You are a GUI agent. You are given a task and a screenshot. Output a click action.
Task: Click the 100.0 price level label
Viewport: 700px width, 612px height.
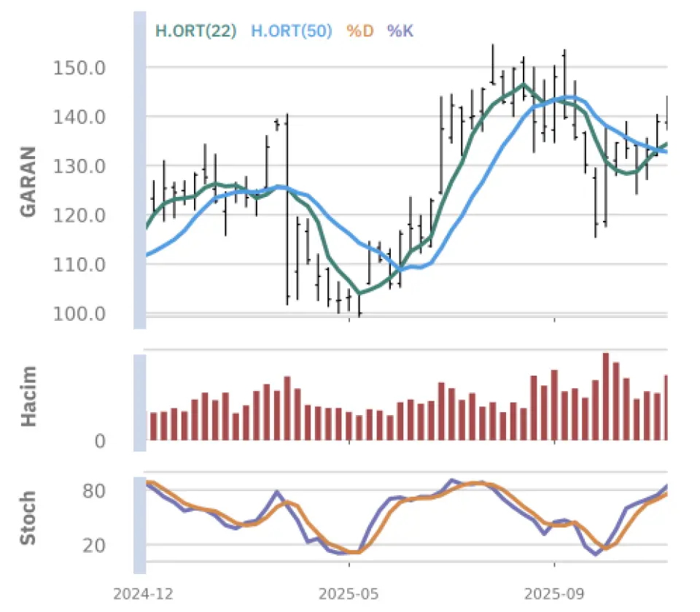tap(80, 314)
